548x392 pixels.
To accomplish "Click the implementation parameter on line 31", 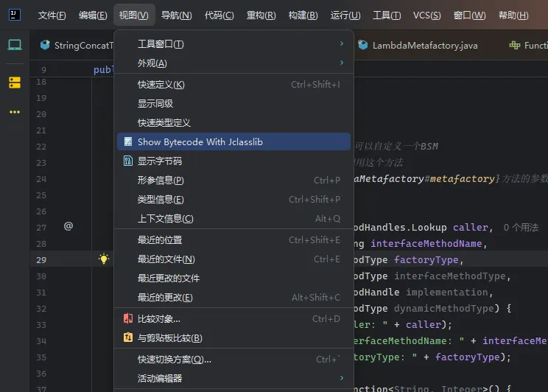I will point(446,292).
